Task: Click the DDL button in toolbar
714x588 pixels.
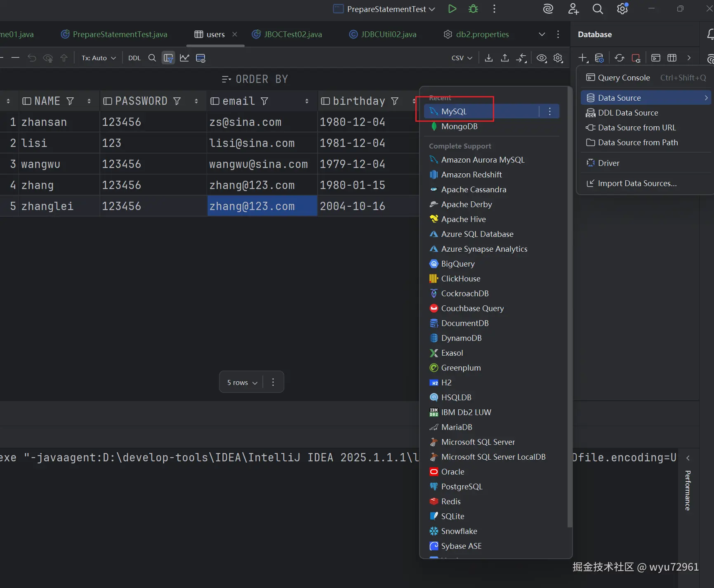Action: pyautogui.click(x=134, y=58)
